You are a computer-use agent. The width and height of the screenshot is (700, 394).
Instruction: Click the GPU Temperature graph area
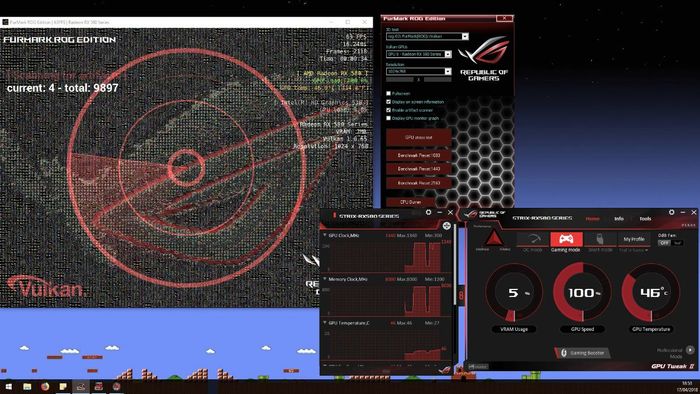coord(386,344)
